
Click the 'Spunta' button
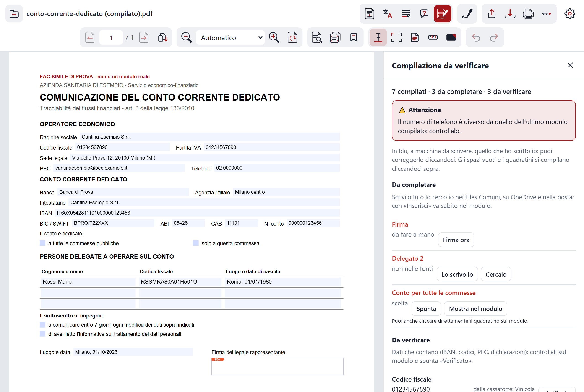pos(426,309)
